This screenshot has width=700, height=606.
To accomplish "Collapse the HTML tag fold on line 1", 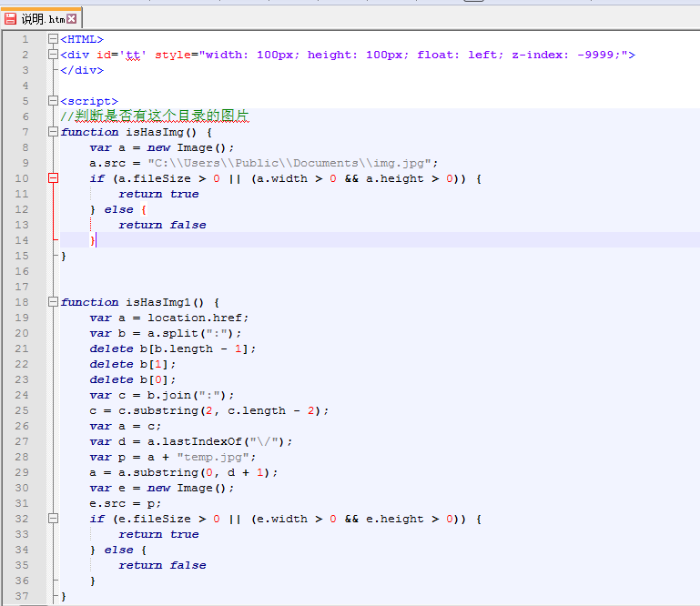I will pyautogui.click(x=53, y=39).
